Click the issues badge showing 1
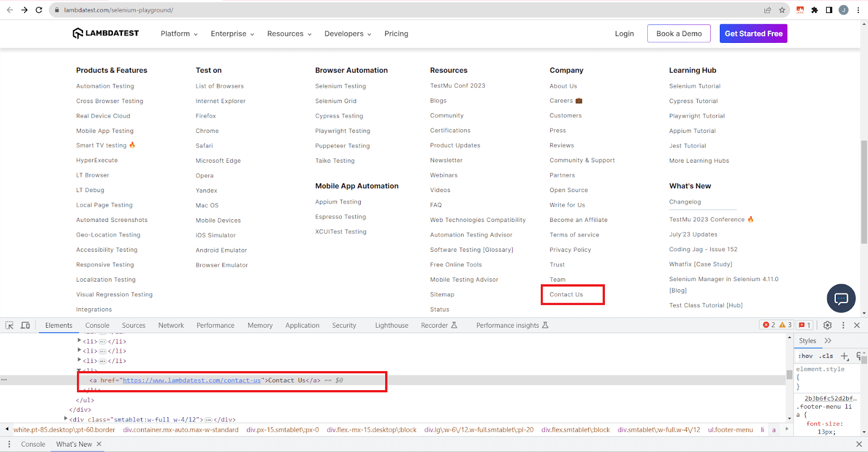 (x=805, y=325)
